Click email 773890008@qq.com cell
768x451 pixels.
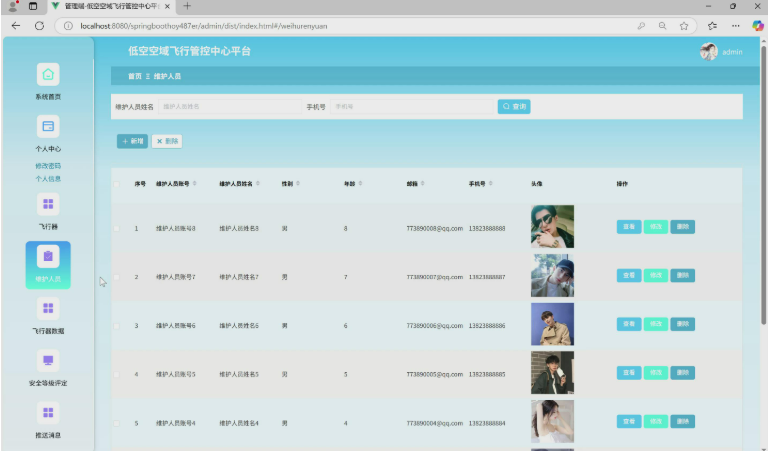pos(434,228)
